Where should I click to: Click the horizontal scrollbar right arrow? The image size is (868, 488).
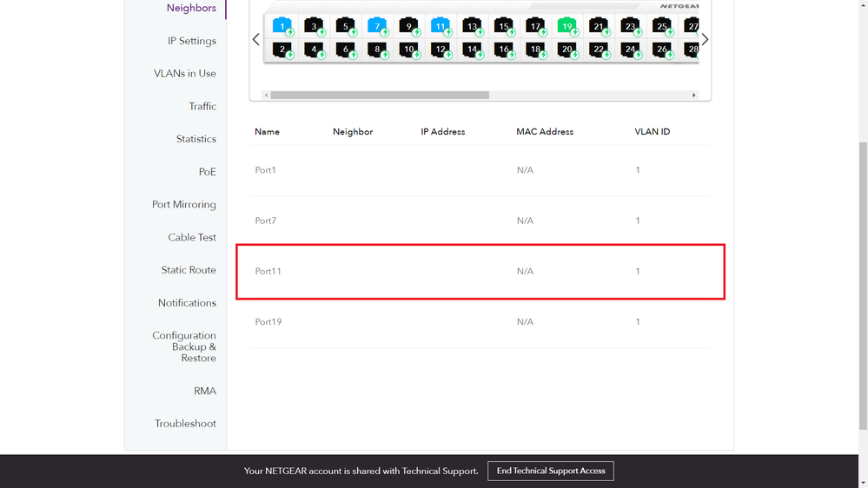click(x=693, y=96)
